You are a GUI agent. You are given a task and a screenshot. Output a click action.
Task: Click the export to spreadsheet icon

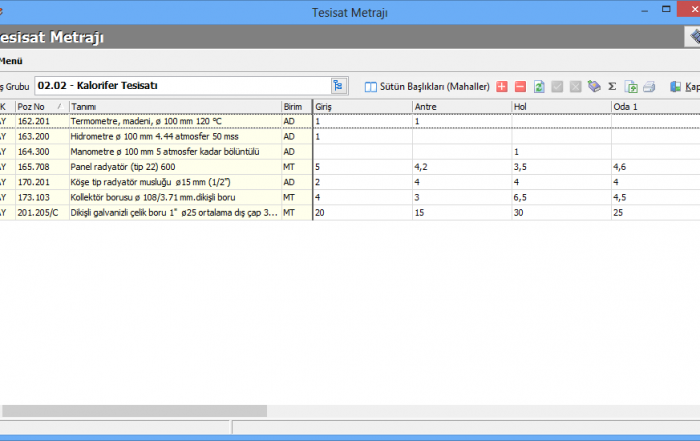click(631, 87)
